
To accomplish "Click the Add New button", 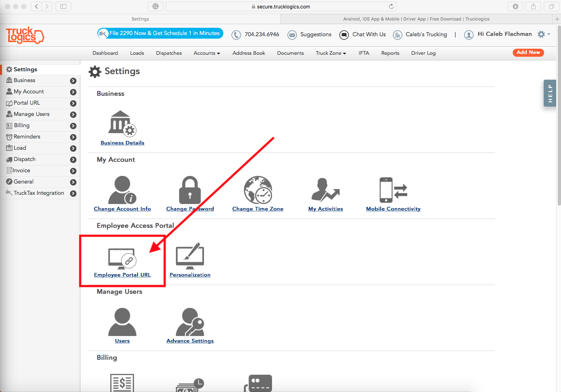I will (528, 53).
